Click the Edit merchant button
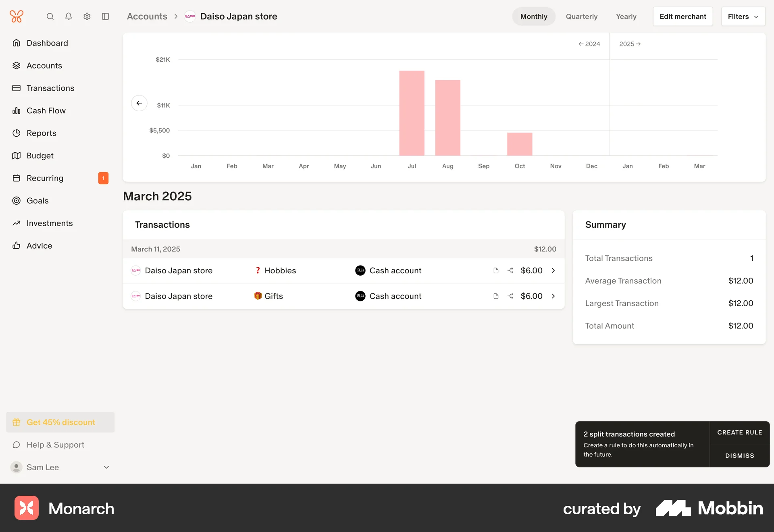This screenshot has height=532, width=774. point(682,17)
